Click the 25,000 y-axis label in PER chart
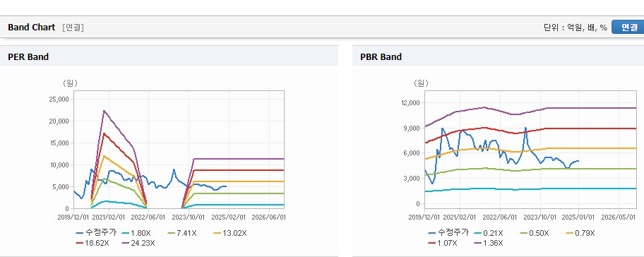Viewport: 644px width, 257px height. (x=59, y=100)
